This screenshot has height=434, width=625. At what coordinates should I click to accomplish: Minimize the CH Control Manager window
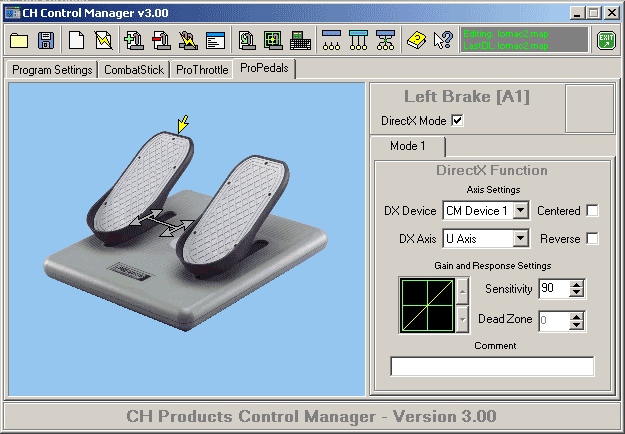(x=577, y=13)
